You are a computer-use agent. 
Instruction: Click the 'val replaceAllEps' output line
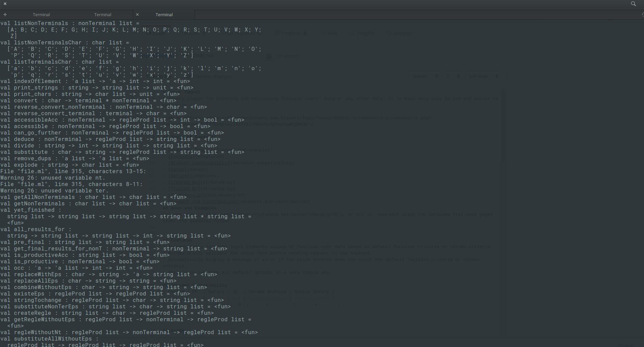click(x=89, y=281)
